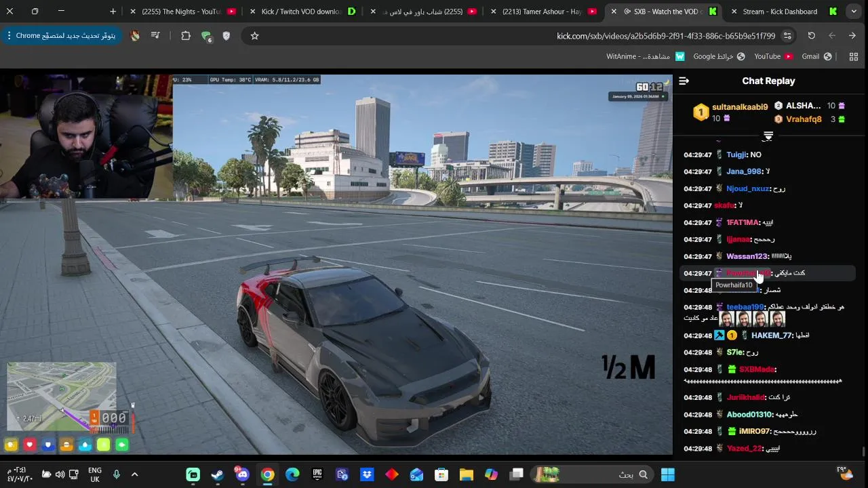Open the Chrome apps grid icon
The width and height of the screenshot is (868, 488).
click(854, 57)
